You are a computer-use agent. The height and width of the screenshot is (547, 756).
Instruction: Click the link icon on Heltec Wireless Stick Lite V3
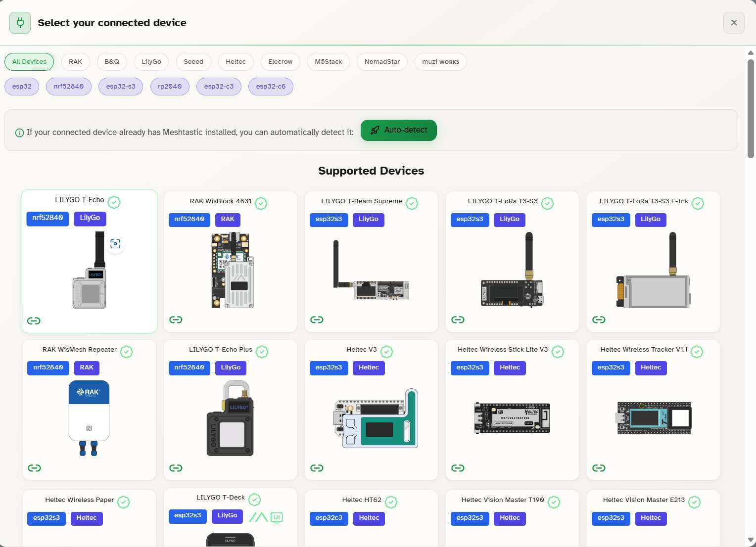458,468
